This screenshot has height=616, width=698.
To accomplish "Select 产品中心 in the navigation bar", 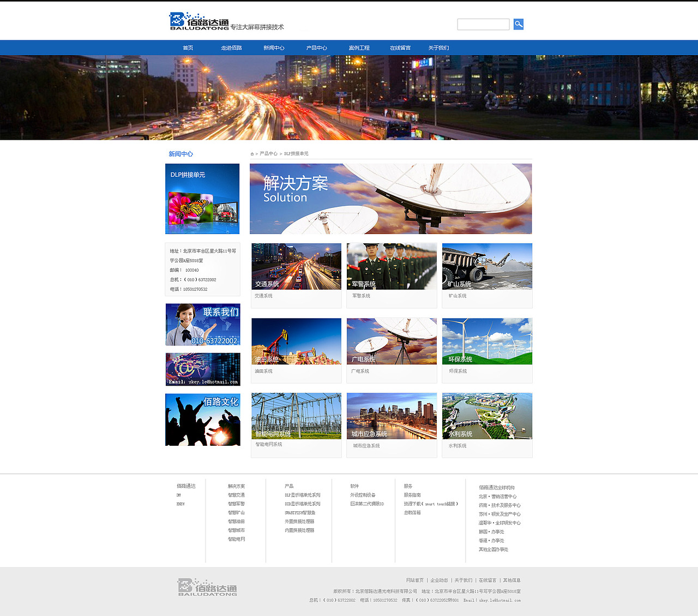I will [316, 48].
